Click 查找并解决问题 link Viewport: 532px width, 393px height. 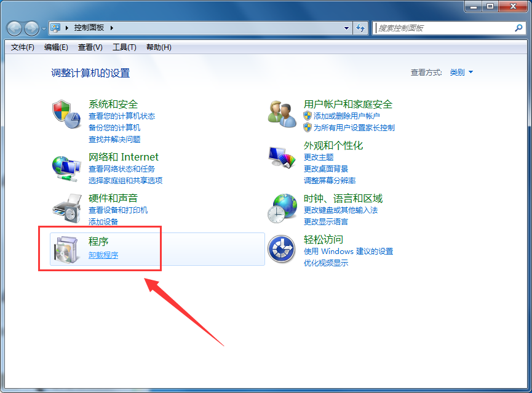[114, 139]
